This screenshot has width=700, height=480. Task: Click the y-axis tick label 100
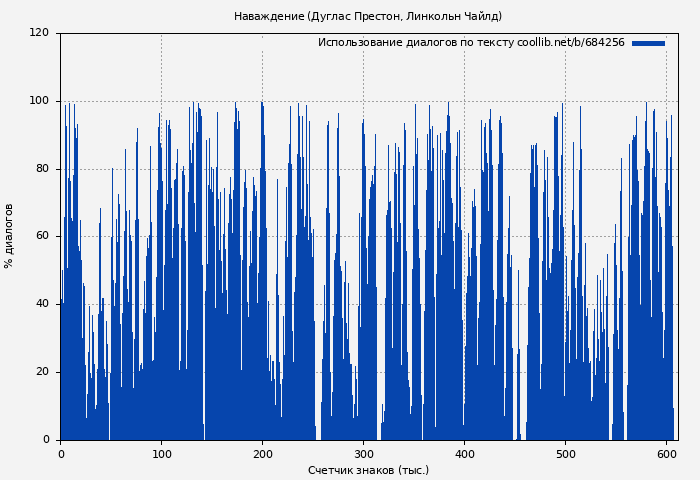[39, 101]
